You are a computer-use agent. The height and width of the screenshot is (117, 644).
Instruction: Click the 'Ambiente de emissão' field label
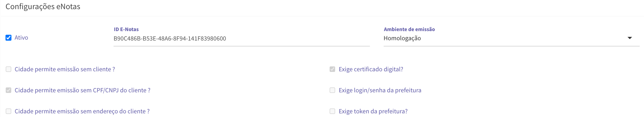(409, 29)
